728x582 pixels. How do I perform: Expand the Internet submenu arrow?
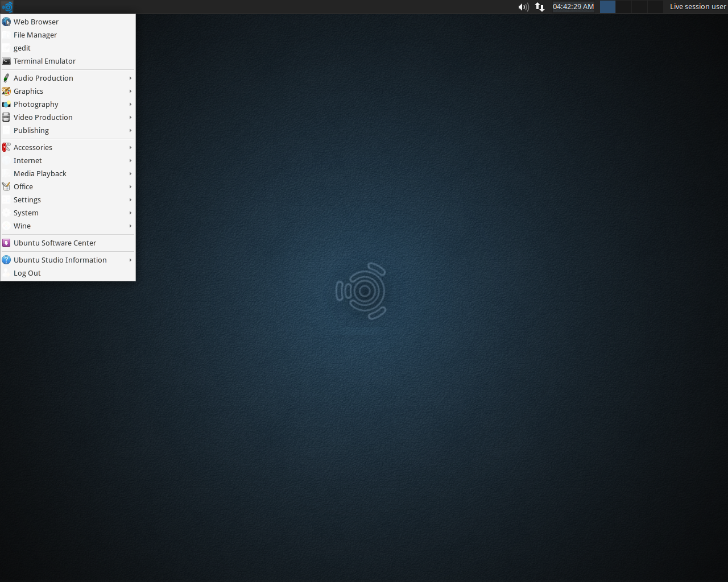130,160
